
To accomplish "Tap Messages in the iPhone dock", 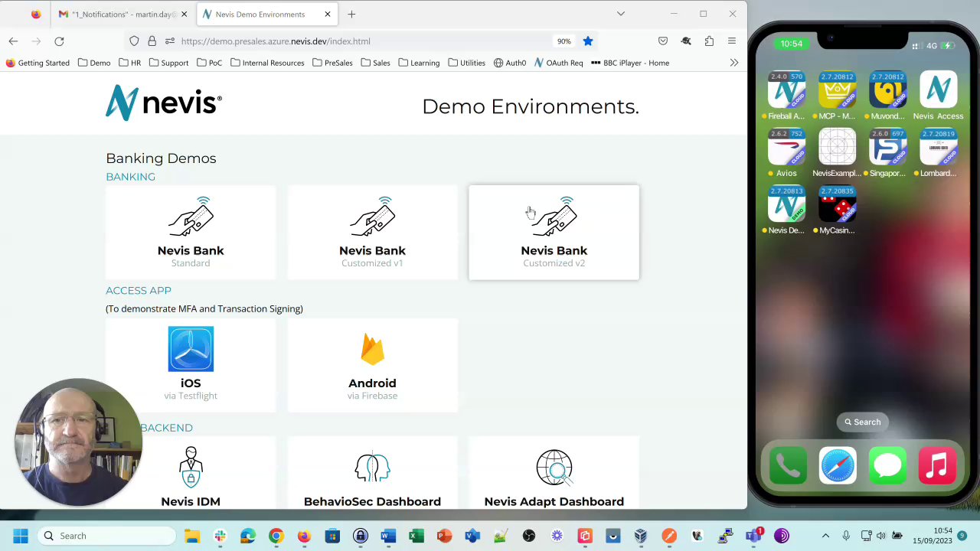I will 887,465.
